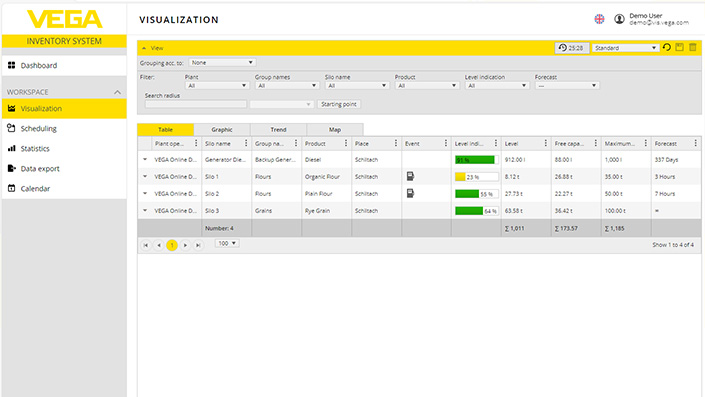This screenshot has height=397, width=705.
Task: Click the 64 % level bar for Silo 3
Action: pos(477,211)
